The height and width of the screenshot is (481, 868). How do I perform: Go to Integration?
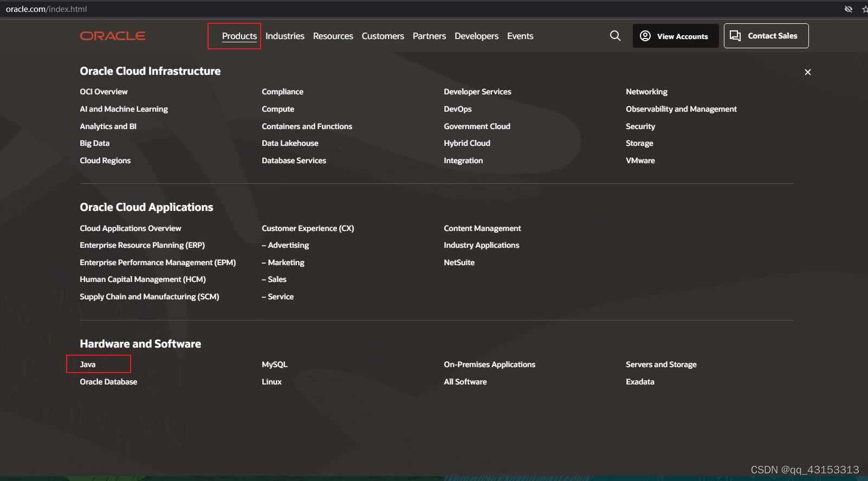tap(463, 161)
